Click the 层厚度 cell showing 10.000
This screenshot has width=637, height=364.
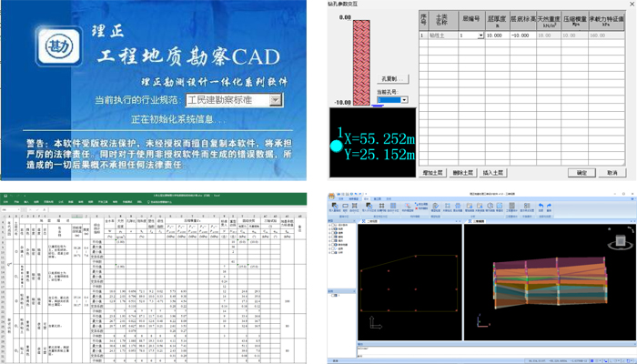pos(497,35)
